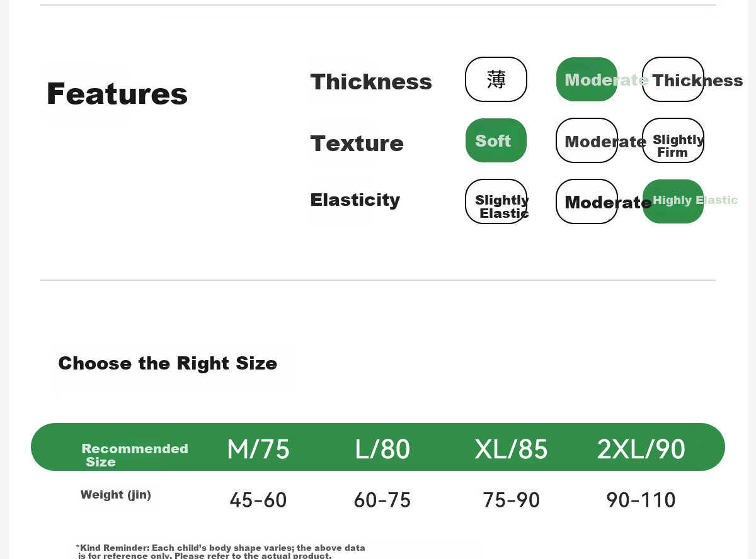
Task: Pick the green Soft texture option
Action: point(496,140)
